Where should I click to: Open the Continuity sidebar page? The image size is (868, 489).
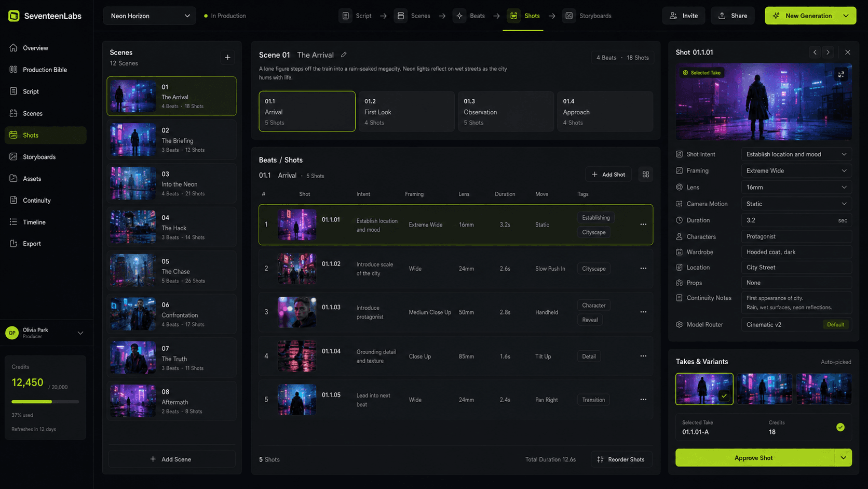click(x=36, y=200)
